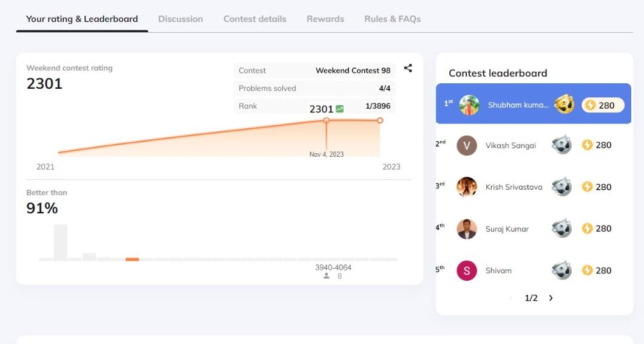
Task: Click the coin icon next to Suraj Kumar's score
Action: click(588, 229)
